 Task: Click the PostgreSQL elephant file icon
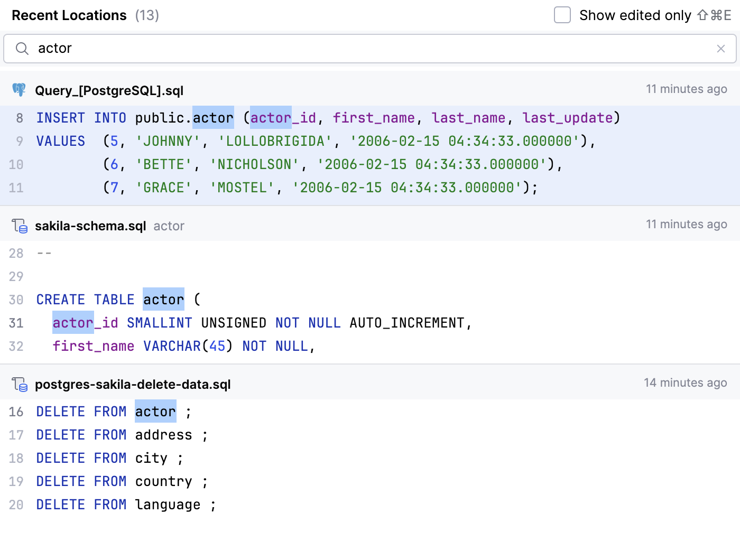[x=19, y=90]
